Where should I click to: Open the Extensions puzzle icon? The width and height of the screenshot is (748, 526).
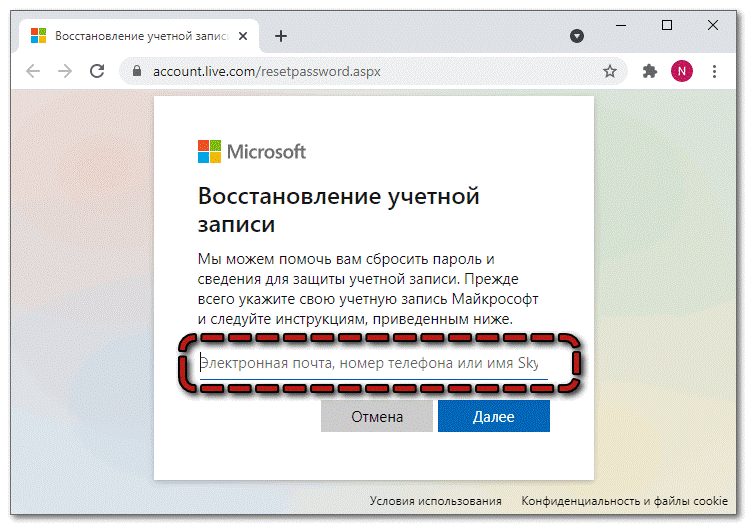pos(649,72)
